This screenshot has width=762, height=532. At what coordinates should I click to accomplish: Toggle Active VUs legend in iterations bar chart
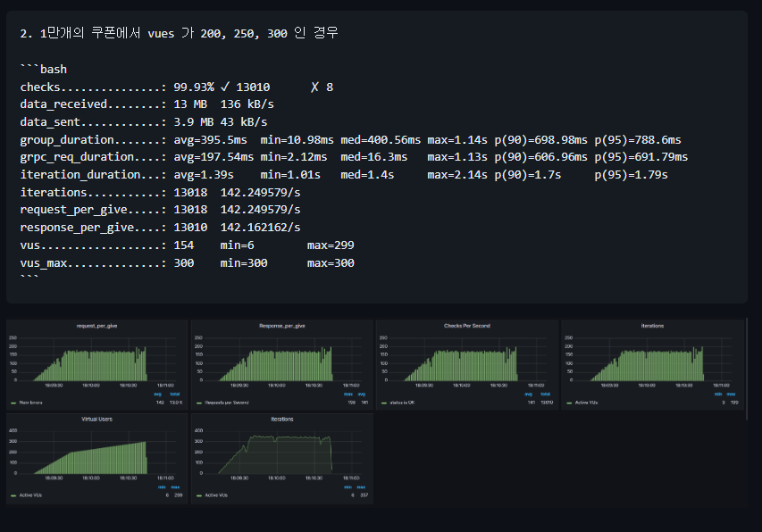point(586,403)
